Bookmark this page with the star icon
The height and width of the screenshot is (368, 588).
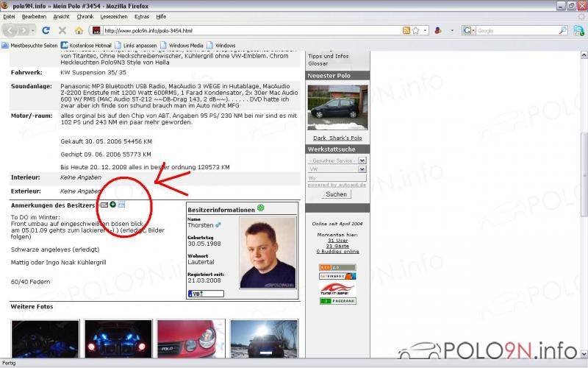[415, 30]
